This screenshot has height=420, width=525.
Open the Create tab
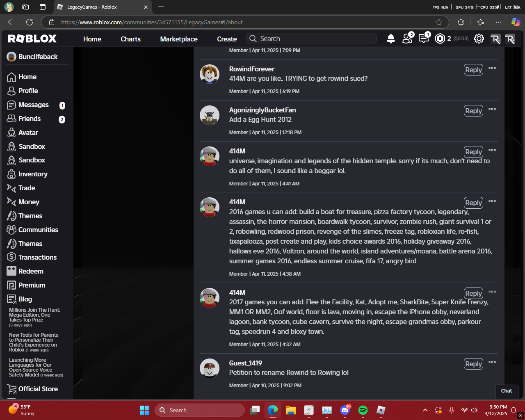[x=227, y=39]
